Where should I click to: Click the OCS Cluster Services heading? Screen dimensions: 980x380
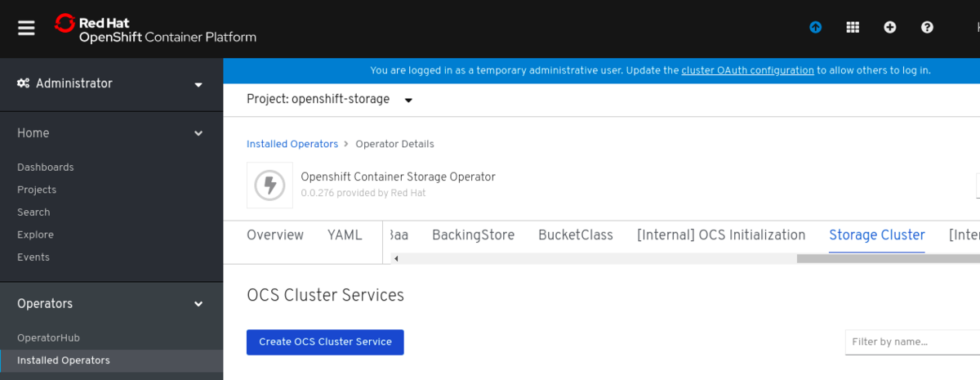(x=325, y=295)
